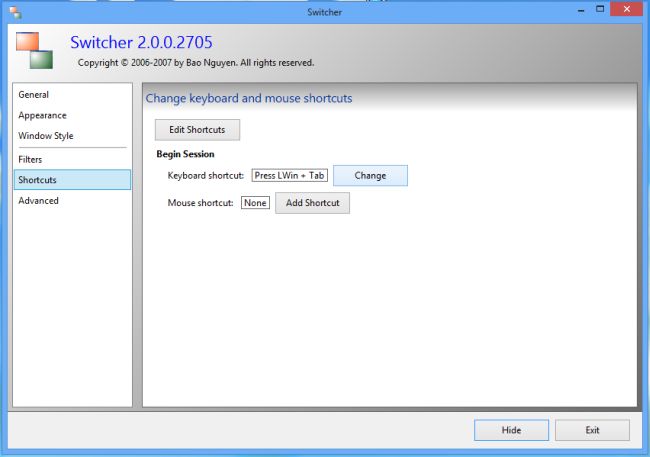Click the small Switcher icon in the title bar
The image size is (650, 457).
(15, 12)
